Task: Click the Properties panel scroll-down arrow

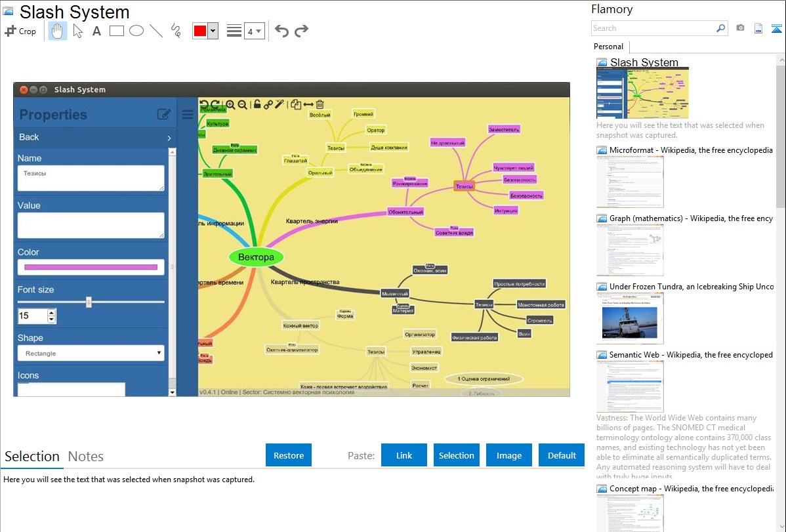Action: [172, 393]
